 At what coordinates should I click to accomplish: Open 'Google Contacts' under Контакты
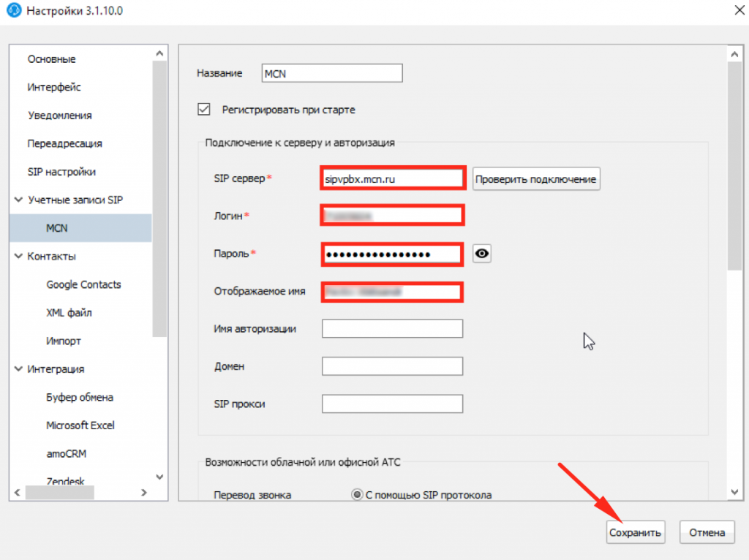(x=83, y=284)
